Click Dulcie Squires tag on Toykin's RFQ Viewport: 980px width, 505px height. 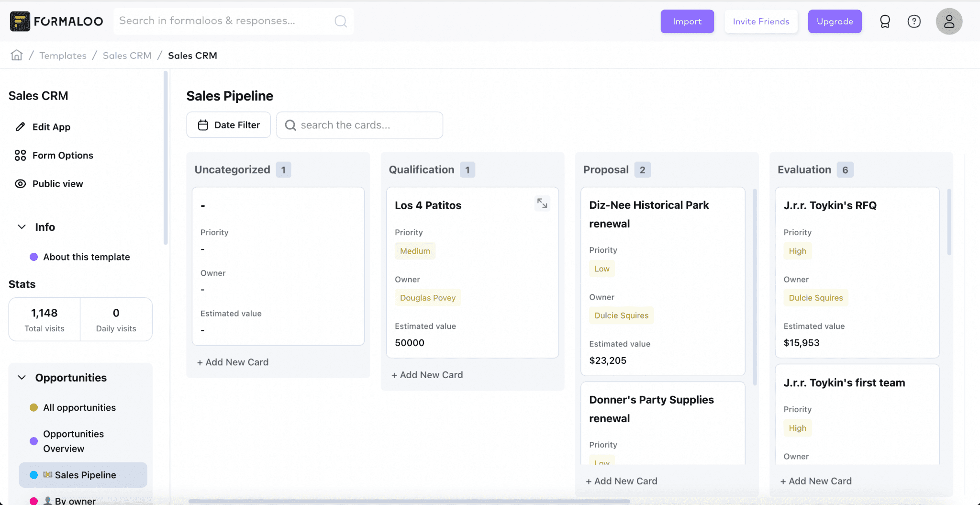tap(815, 298)
